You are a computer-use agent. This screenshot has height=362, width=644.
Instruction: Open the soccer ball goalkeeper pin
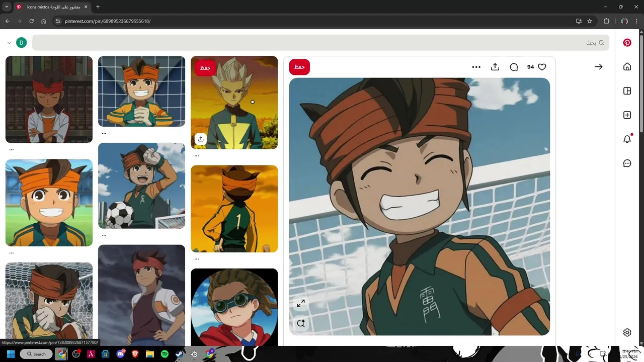pyautogui.click(x=141, y=186)
